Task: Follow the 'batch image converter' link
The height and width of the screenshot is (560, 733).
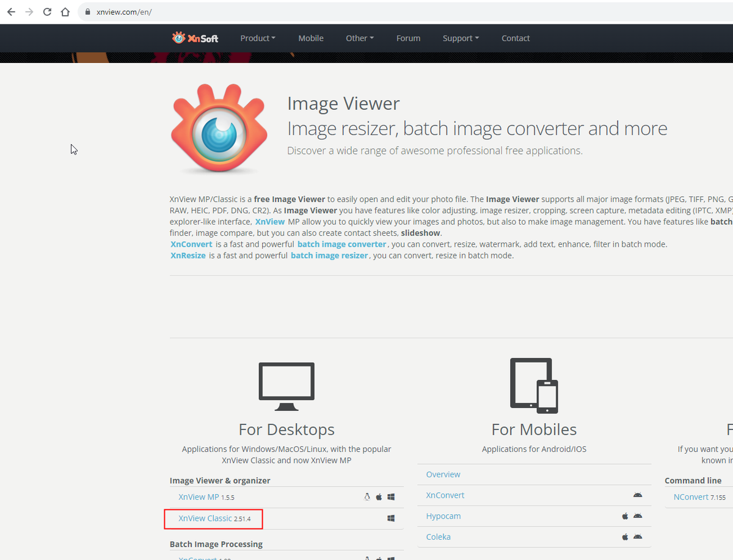Action: (x=342, y=244)
